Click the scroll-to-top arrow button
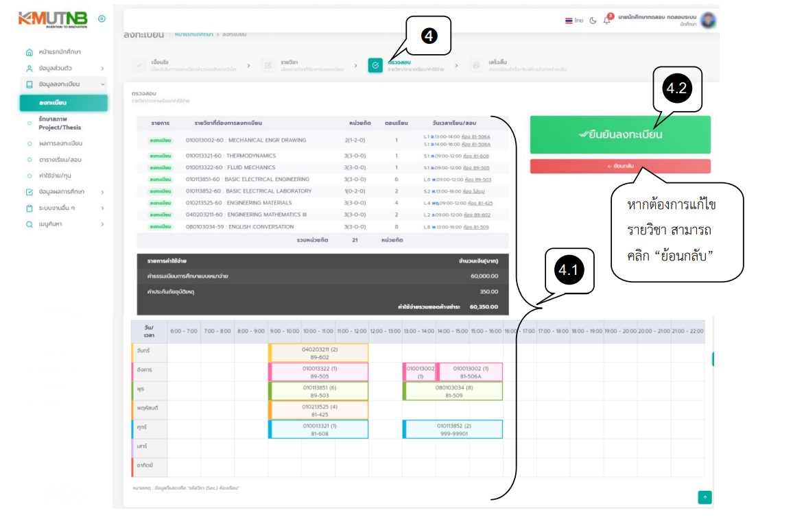The width and height of the screenshot is (804, 532). tap(705, 497)
